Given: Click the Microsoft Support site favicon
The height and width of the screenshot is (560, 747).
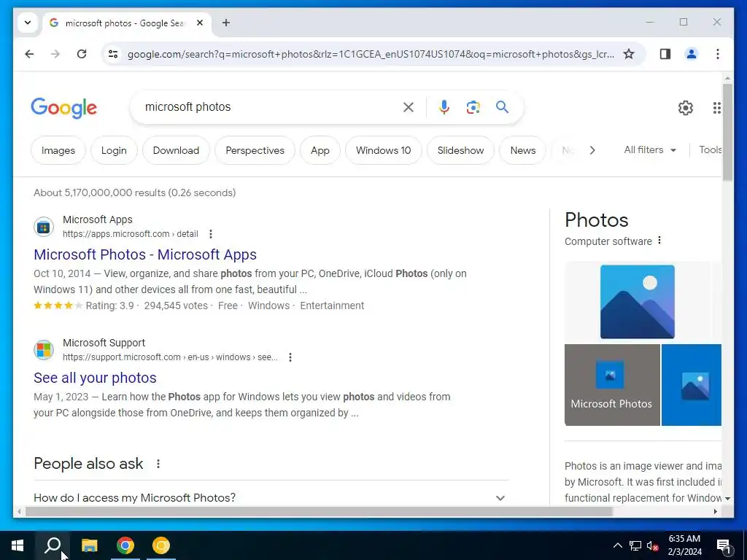Looking at the screenshot, I should pyautogui.click(x=44, y=351).
